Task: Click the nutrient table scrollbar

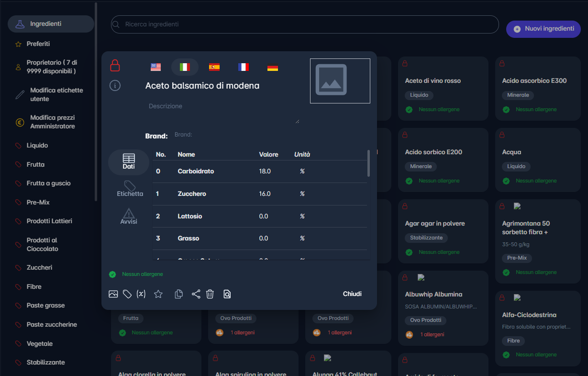Action: pyautogui.click(x=368, y=164)
